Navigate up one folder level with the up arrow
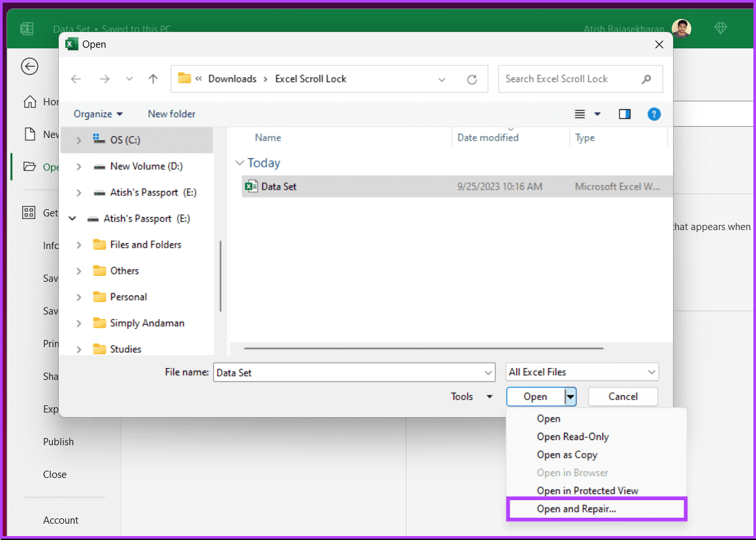The height and width of the screenshot is (540, 756). [153, 78]
